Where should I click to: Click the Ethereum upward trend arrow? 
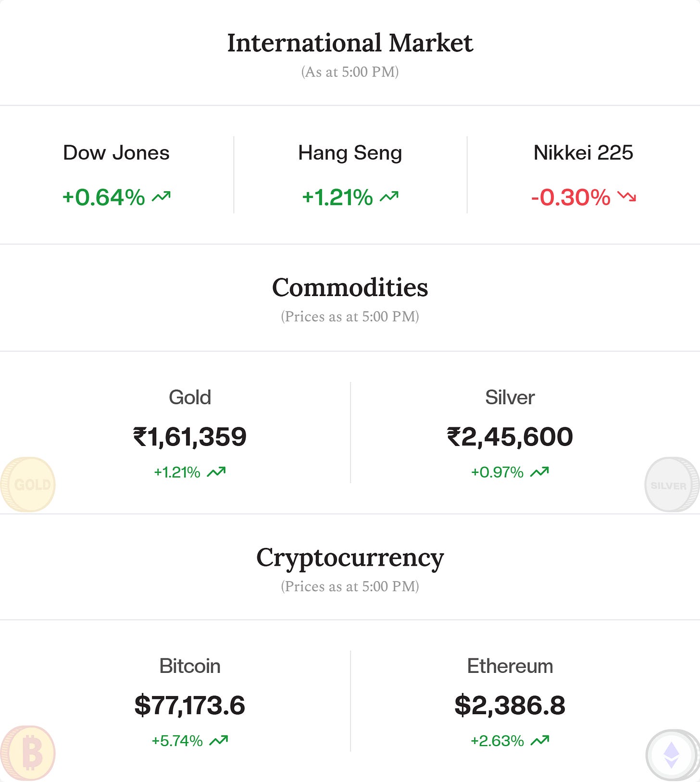(540, 741)
